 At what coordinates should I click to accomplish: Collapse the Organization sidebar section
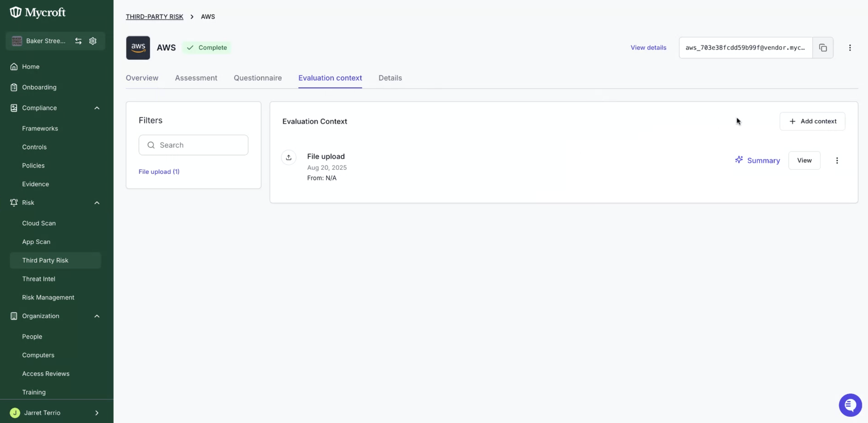[x=97, y=316]
